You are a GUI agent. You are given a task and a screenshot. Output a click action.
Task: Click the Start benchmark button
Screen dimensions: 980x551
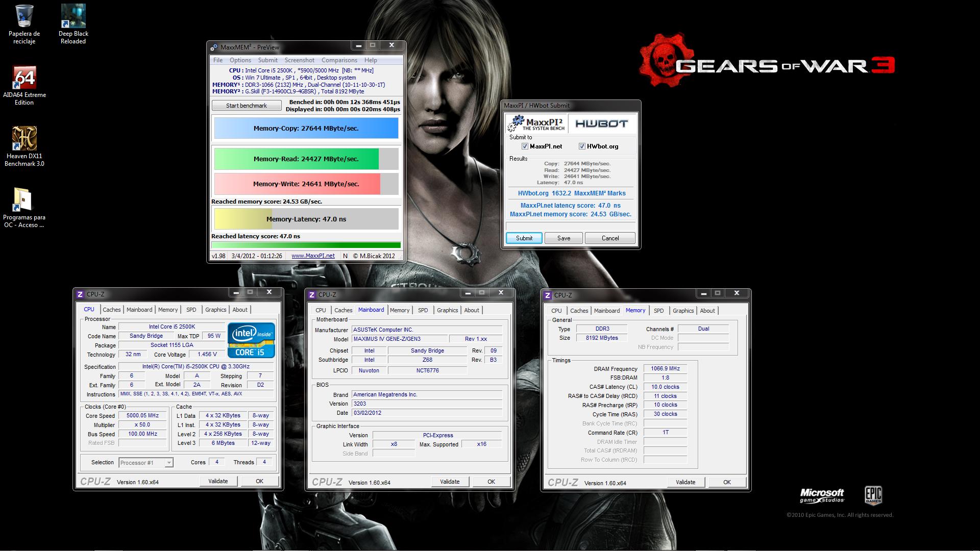[x=247, y=106]
